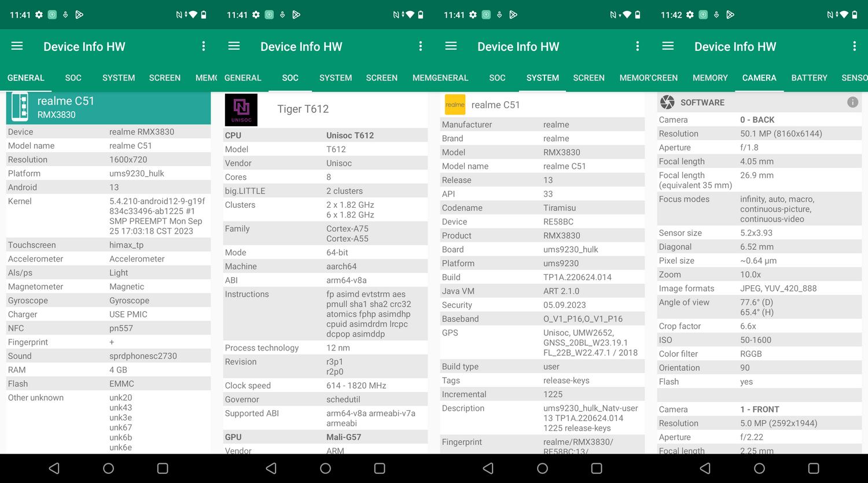The height and width of the screenshot is (483, 868).
Task: Switch to SCREEN tab on the Tiger T612 screen
Action: click(x=382, y=78)
